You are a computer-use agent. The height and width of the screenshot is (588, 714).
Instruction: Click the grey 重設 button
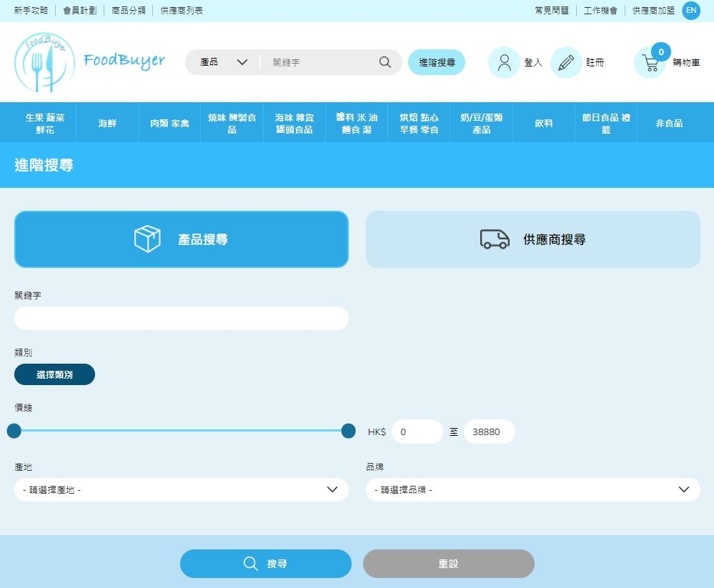449,564
